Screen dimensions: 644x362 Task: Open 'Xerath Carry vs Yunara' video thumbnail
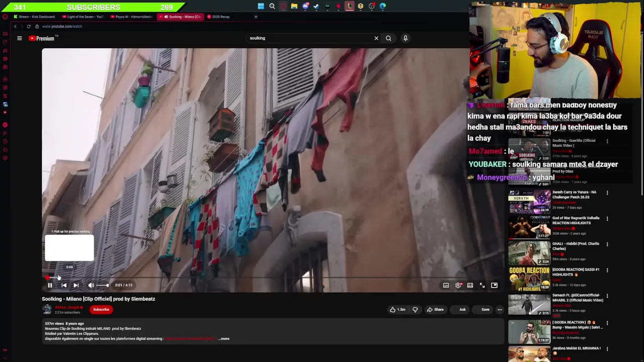(x=529, y=202)
